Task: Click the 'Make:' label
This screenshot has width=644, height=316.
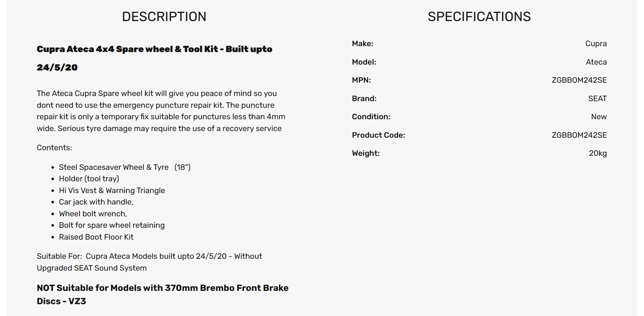Action: click(x=363, y=44)
